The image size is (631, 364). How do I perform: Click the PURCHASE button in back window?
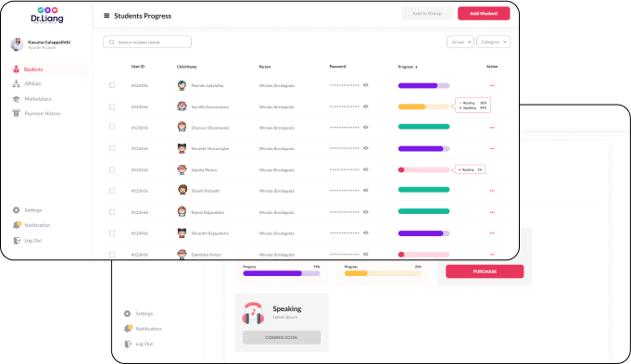click(485, 271)
